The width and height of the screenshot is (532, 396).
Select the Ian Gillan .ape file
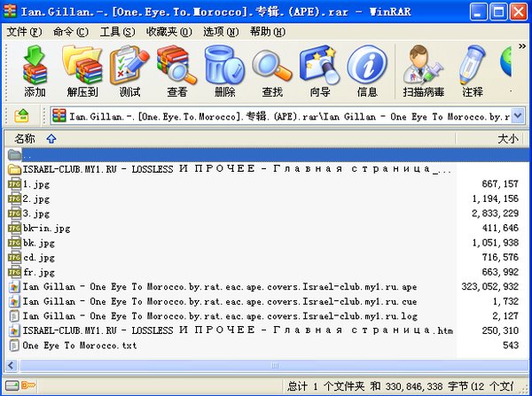[x=267, y=287]
